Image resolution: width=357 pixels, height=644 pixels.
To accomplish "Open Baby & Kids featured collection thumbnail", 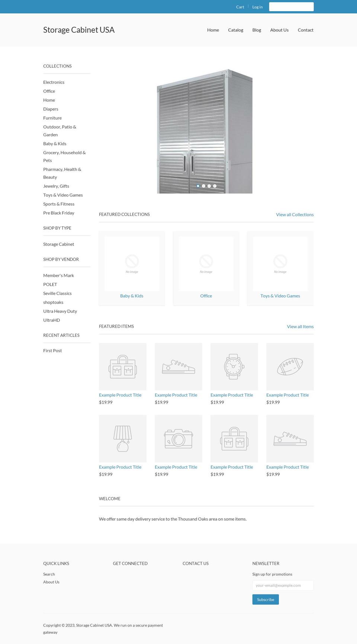I will tap(132, 264).
